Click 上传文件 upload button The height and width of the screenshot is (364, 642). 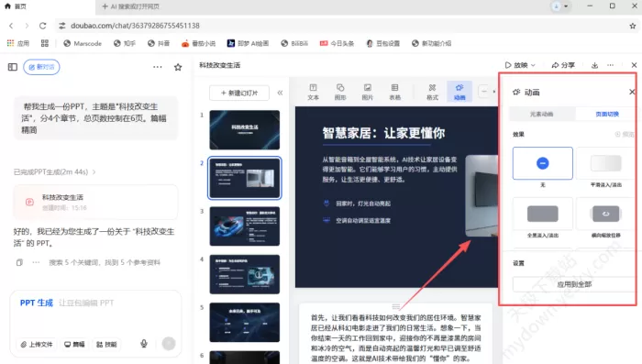coord(37,345)
